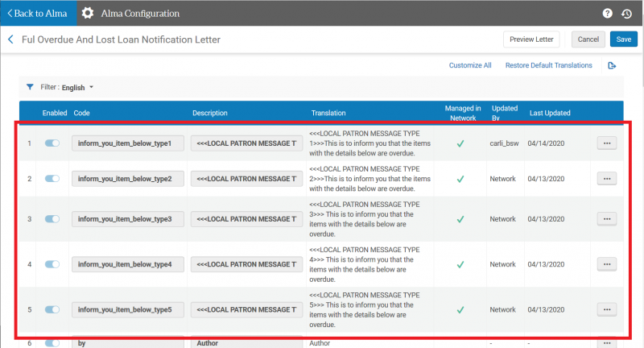Click the Updated By column header
The image size is (644, 348).
pyautogui.click(x=505, y=113)
